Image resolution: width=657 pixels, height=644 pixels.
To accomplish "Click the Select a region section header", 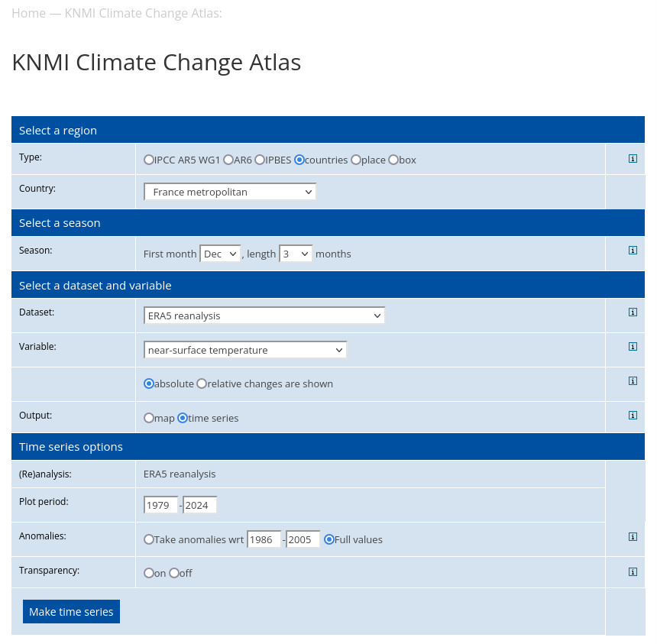I will pos(328,131).
